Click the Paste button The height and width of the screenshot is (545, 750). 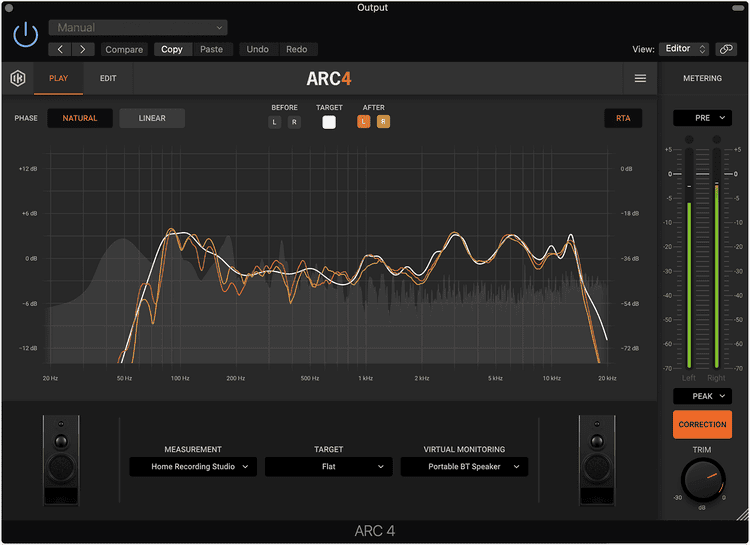tap(211, 49)
